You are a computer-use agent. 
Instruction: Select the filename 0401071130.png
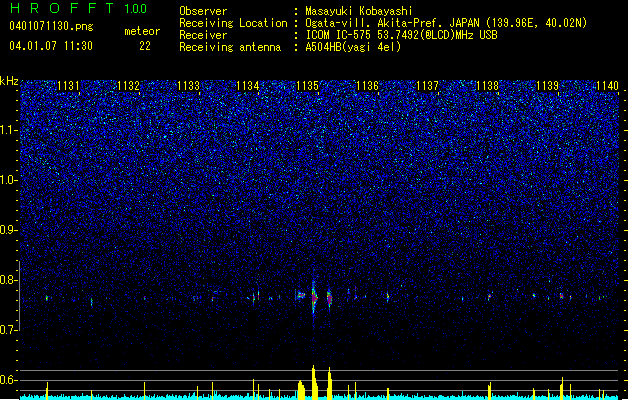click(x=51, y=26)
